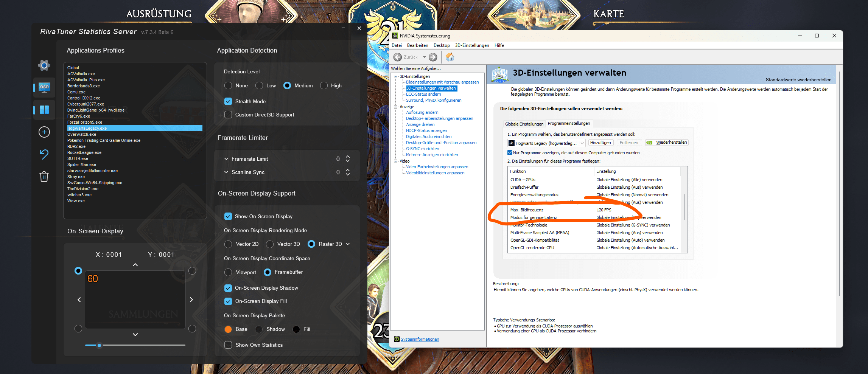
Task: Enable Show Own Statistics checkbox
Action: (228, 345)
